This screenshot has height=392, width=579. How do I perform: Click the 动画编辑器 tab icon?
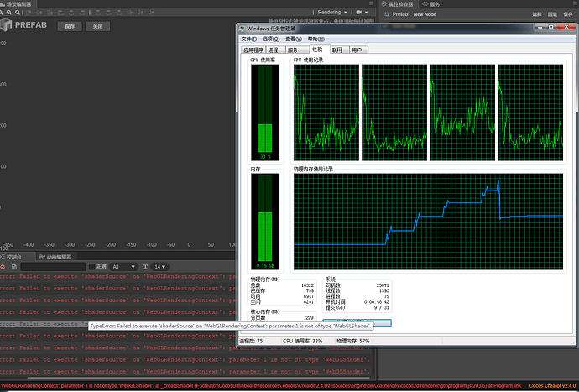pos(42,257)
